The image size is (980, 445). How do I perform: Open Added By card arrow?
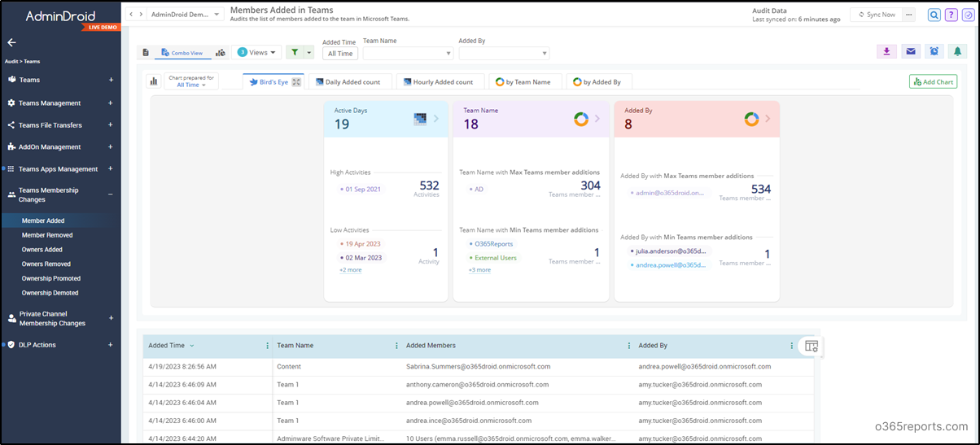point(768,119)
